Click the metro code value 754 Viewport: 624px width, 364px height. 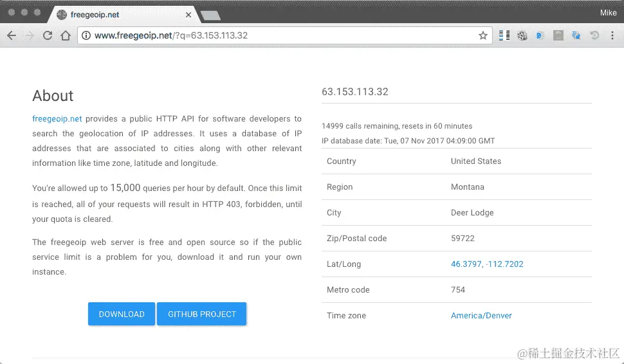[458, 289]
